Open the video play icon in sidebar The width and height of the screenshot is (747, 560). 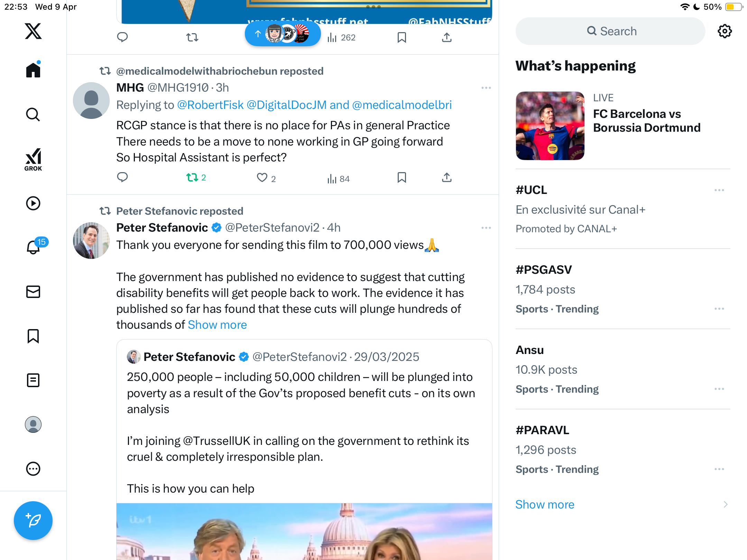(x=33, y=203)
